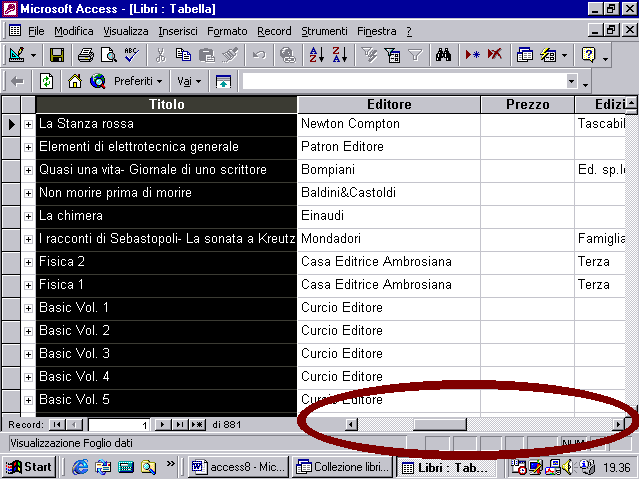Click the horizontal scrollbar thumb
Image resolution: width=639 pixels, height=479 pixels.
[x=440, y=425]
